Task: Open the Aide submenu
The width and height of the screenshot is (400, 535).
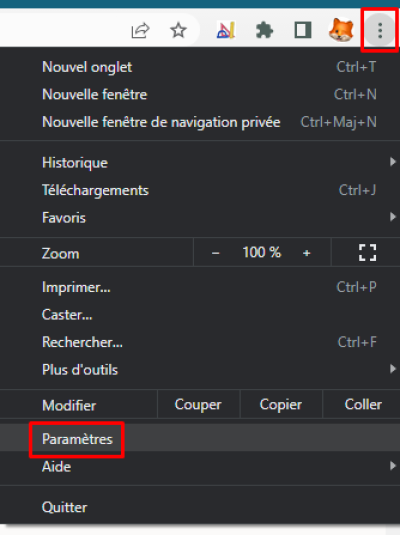Action: pyautogui.click(x=200, y=466)
